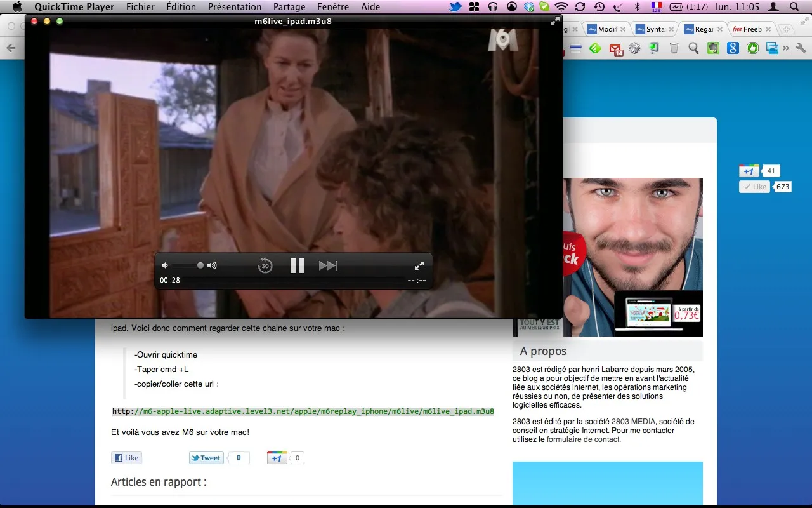This screenshot has width=812, height=508.
Task: Click the Tweet button below the article
Action: [x=206, y=458]
